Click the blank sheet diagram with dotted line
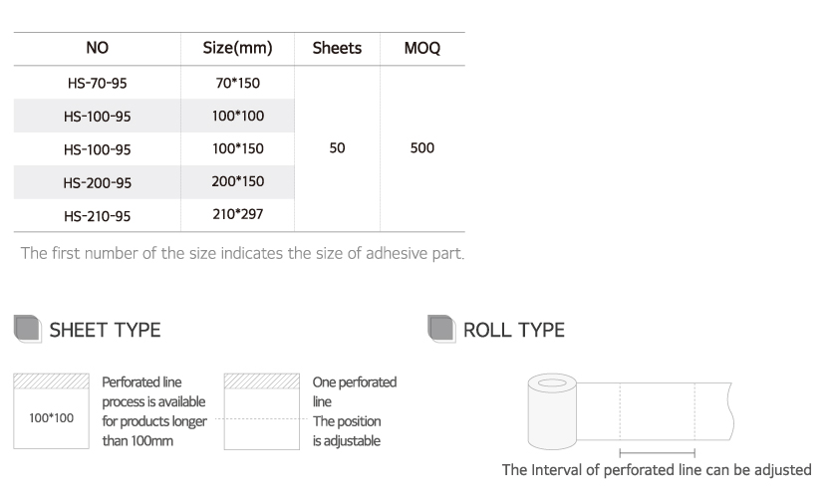Image resolution: width=832 pixels, height=504 pixels. [263, 418]
